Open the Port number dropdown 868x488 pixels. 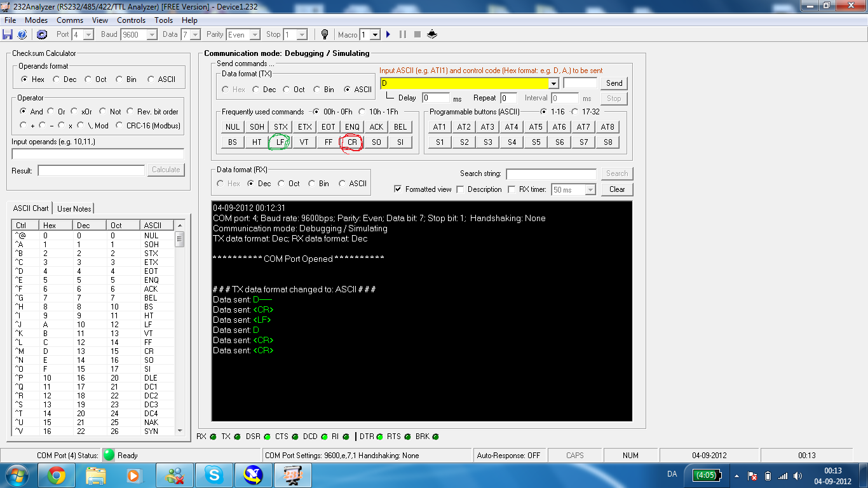tap(89, 35)
